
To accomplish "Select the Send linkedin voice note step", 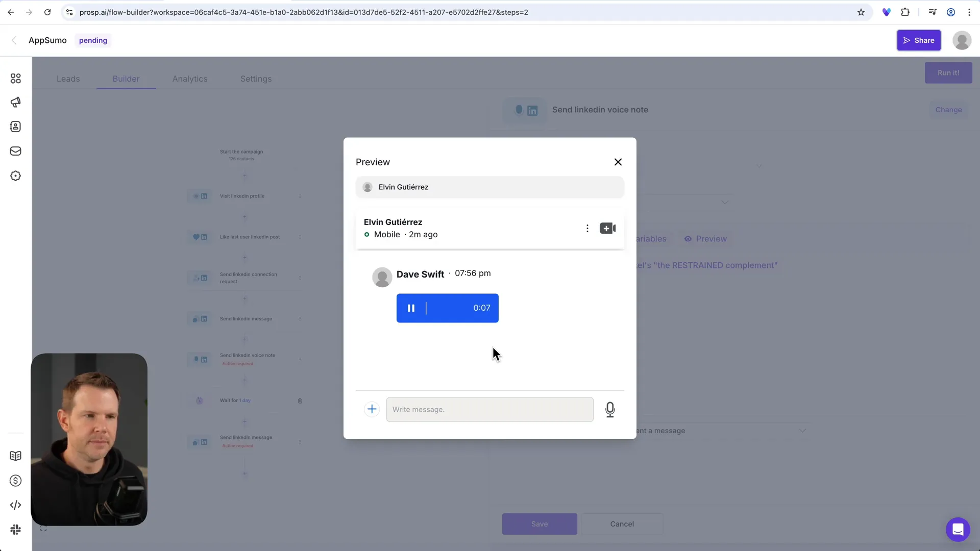I will point(245,359).
